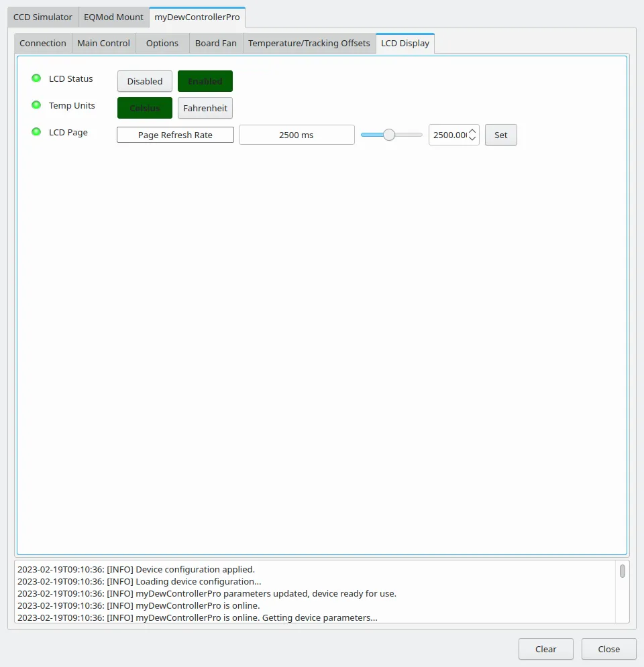
Task: Switch to the CCD Simulator device tab
Action: point(42,17)
